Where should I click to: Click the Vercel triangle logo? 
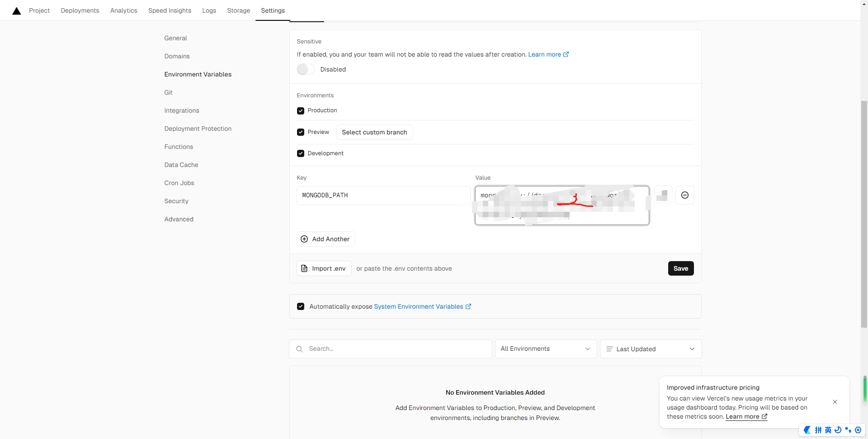click(x=17, y=11)
